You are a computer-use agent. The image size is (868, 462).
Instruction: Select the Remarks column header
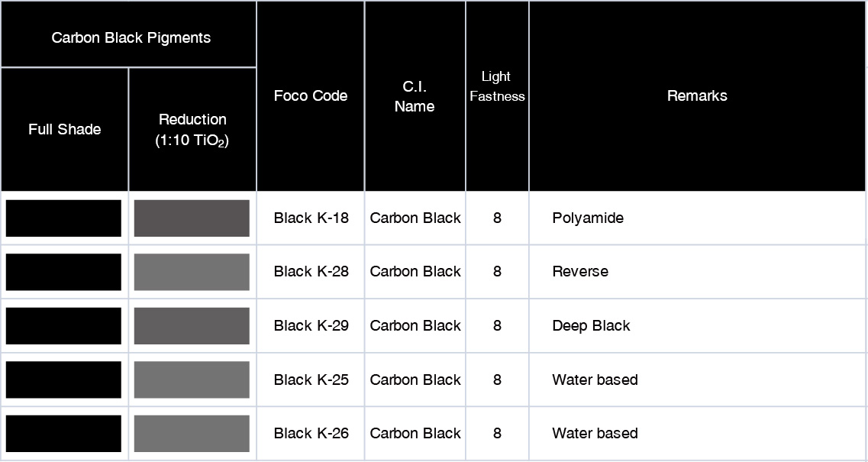pos(697,96)
